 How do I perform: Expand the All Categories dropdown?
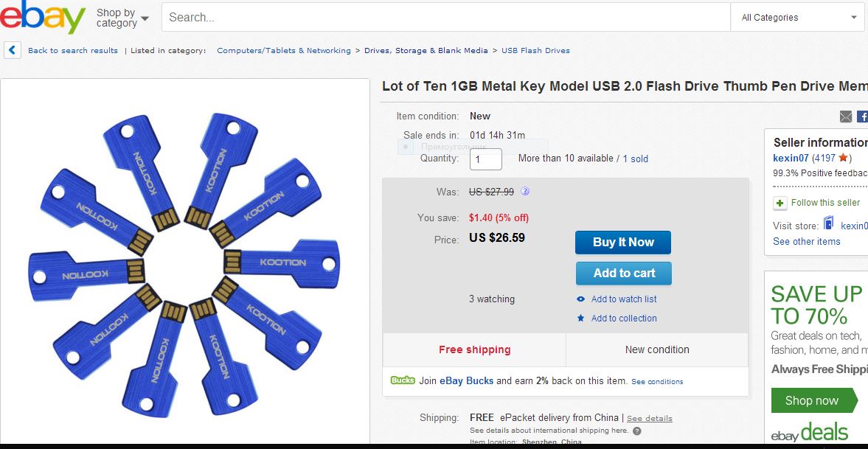(x=798, y=18)
